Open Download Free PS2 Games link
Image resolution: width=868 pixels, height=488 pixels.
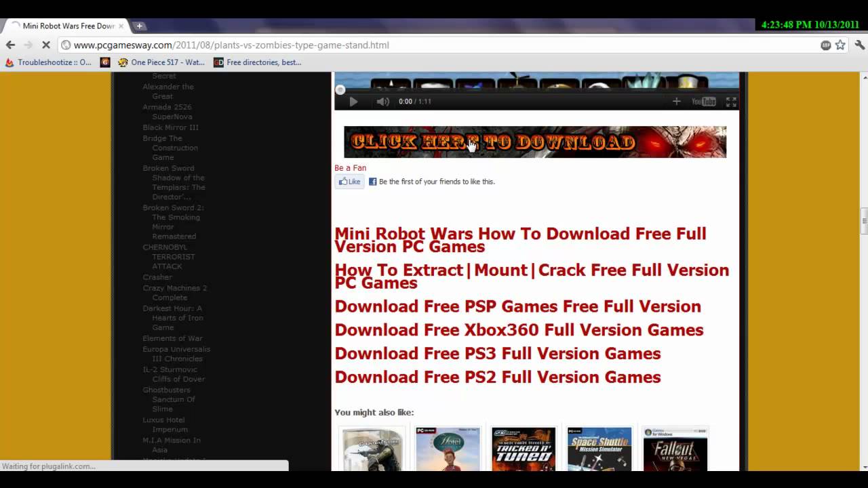pyautogui.click(x=497, y=378)
